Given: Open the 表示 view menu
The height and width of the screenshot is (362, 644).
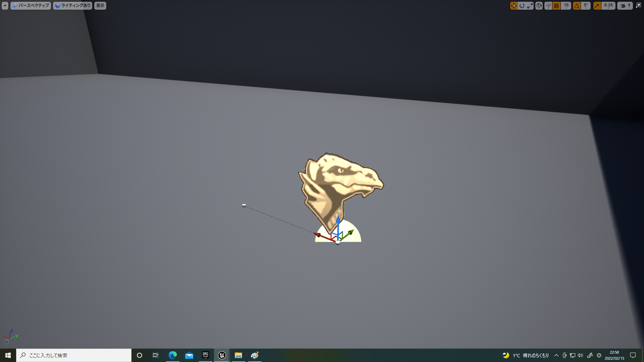Looking at the screenshot, I should [x=100, y=5].
